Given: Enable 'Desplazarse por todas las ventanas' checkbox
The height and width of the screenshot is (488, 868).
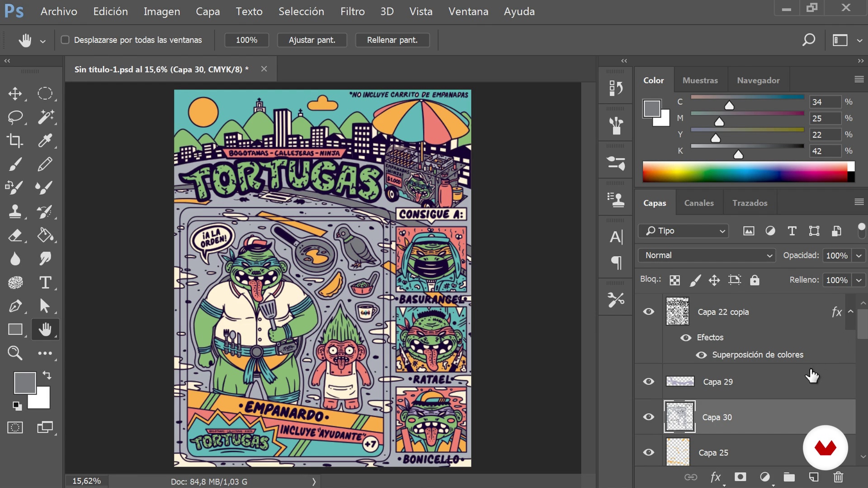Looking at the screenshot, I should [65, 40].
